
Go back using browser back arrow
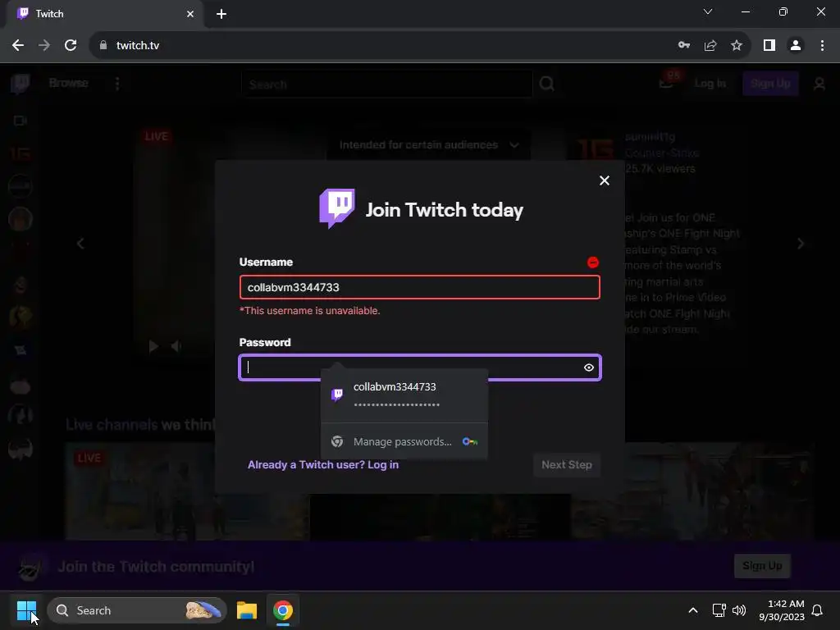18,46
